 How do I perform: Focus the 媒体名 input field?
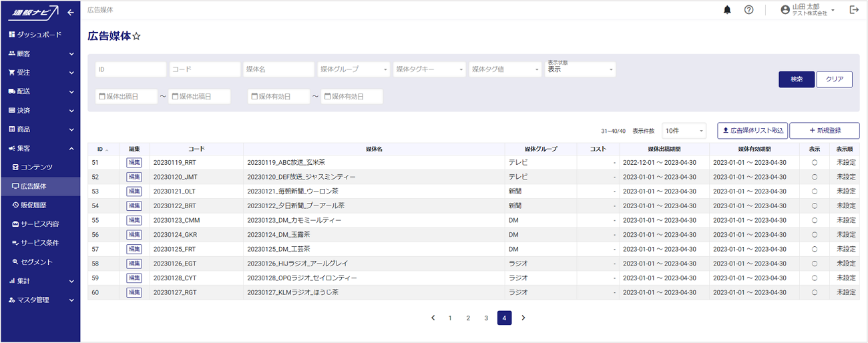point(278,69)
